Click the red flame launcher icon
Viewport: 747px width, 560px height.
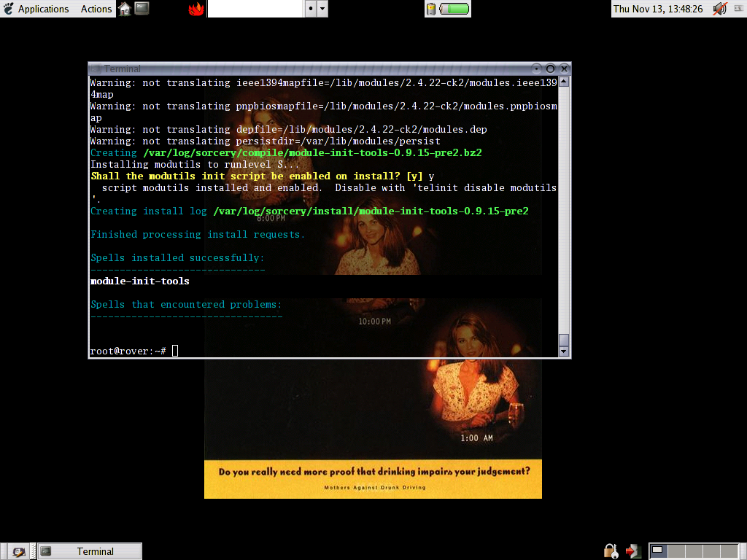coord(196,9)
